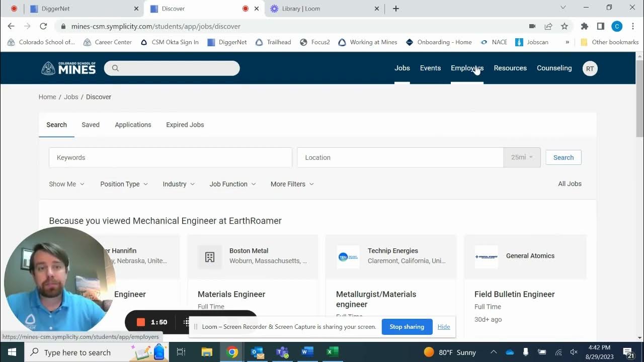Viewport: 644px width, 362px height.
Task: Click the Technip Energies logo
Action: [348, 257]
